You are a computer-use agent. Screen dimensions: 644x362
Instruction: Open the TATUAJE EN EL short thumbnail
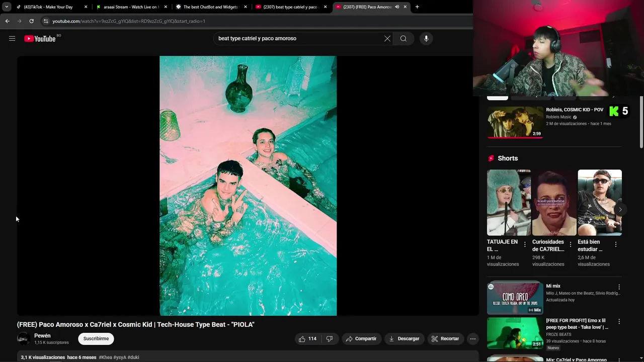point(509,202)
